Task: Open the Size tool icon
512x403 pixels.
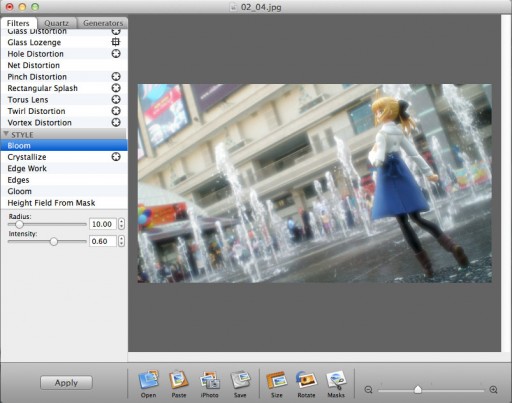Action: (276, 380)
